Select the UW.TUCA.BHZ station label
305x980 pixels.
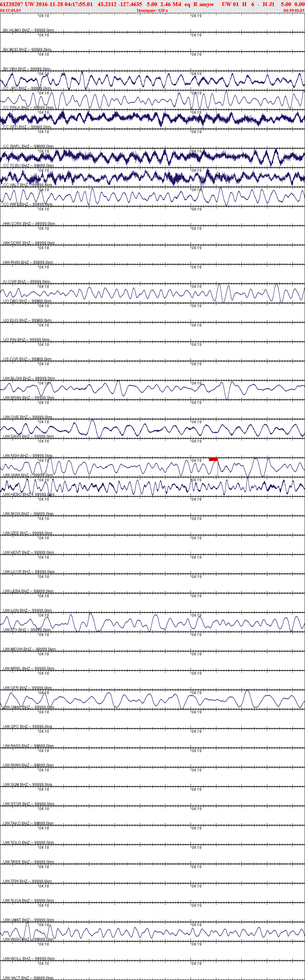coord(28,901)
